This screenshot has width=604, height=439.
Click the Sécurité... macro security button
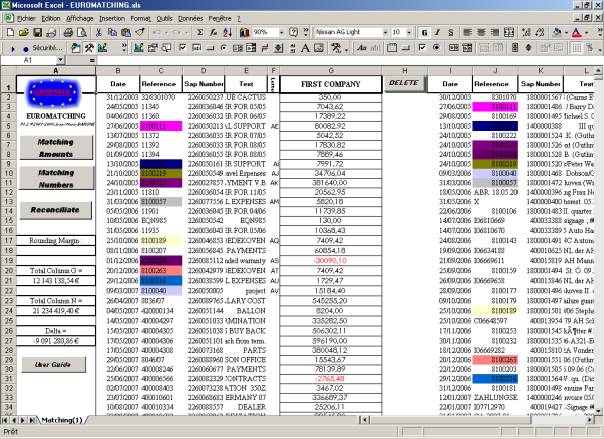(x=47, y=48)
